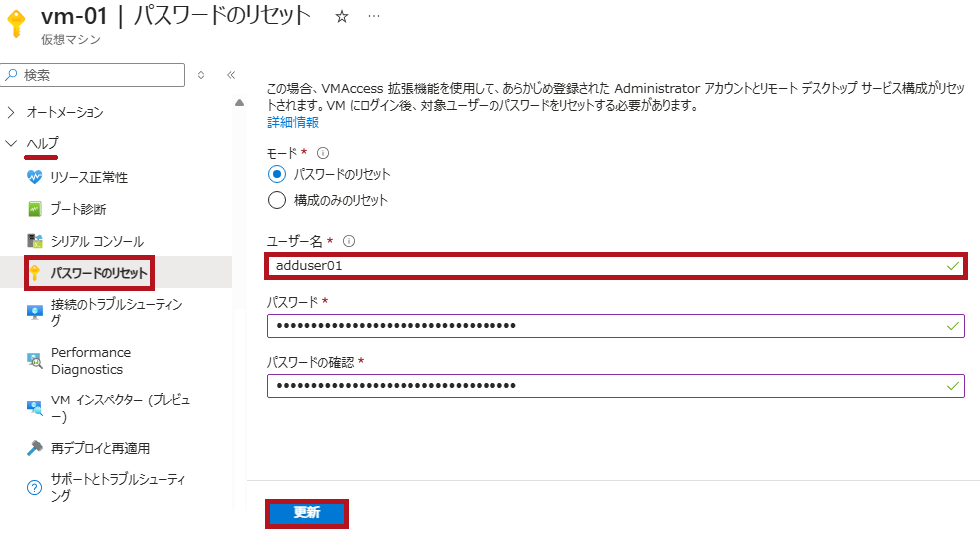Click the sidebar scrollbar up arrow
Image resolution: width=980 pixels, height=535 pixels.
239,103
